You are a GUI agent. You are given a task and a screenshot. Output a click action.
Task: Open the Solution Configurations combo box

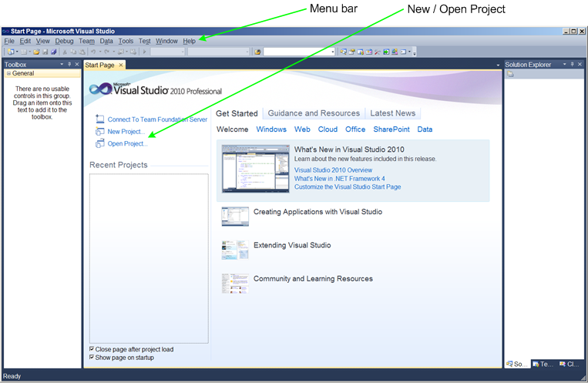click(x=168, y=52)
